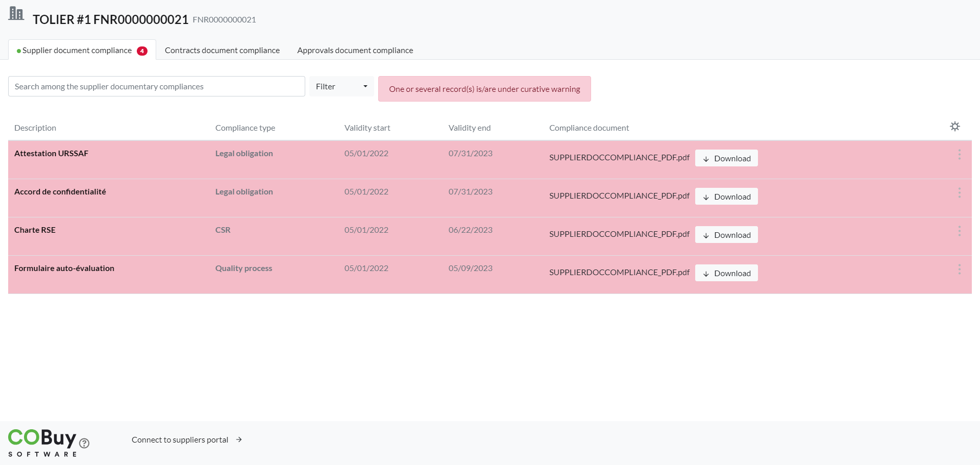Download the Accord de confidentialité document
The width and height of the screenshot is (980, 465).
tap(726, 197)
